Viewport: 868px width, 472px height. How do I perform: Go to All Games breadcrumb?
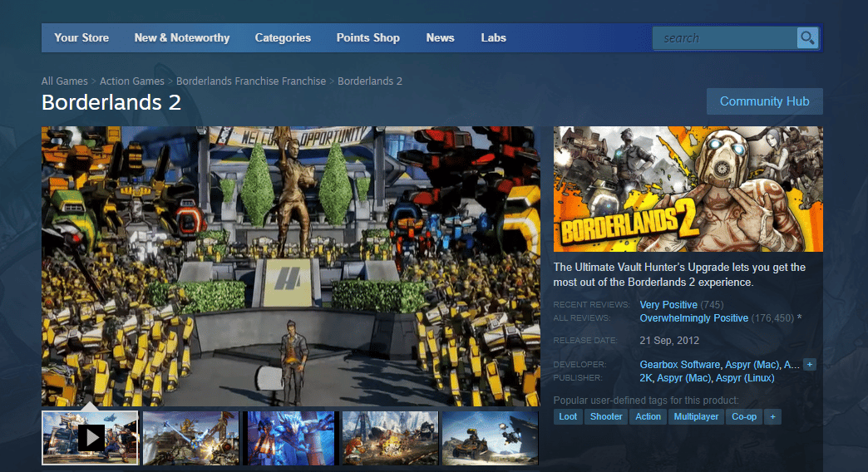point(64,81)
